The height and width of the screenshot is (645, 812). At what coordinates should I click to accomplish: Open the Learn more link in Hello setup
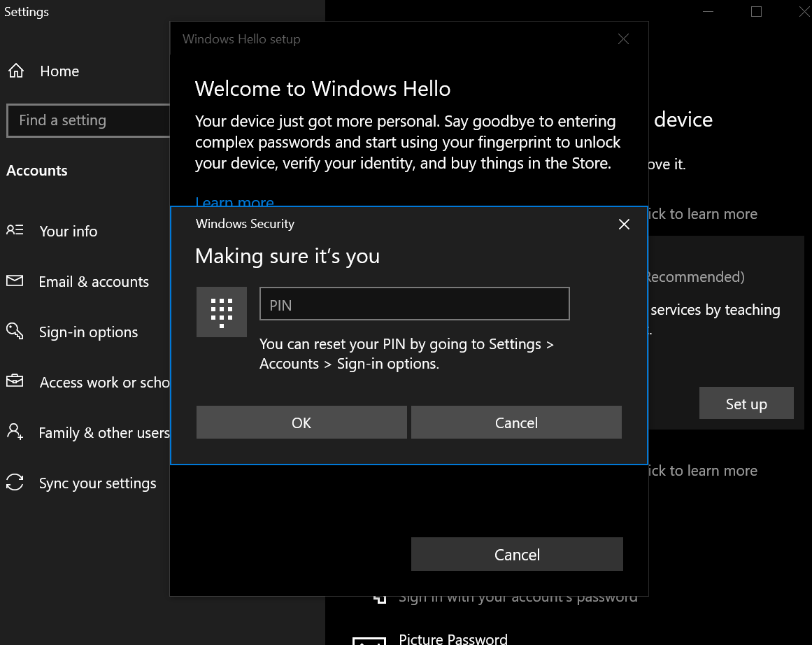pos(234,201)
